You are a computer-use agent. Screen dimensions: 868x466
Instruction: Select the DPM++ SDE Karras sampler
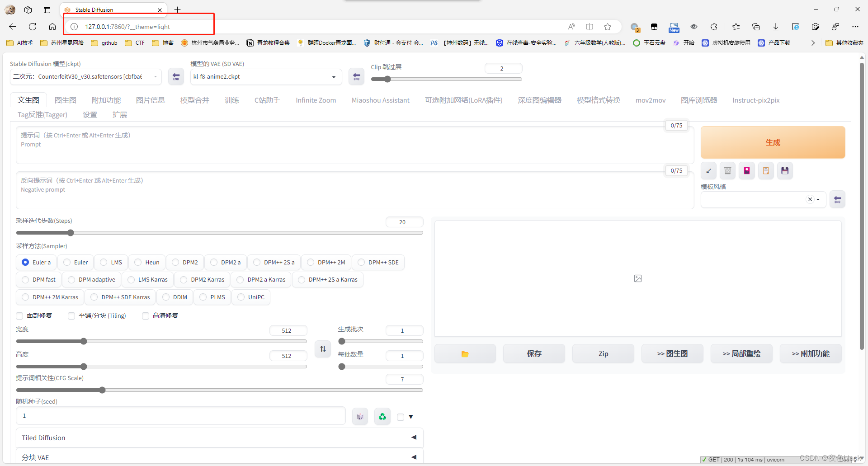pyautogui.click(x=120, y=297)
